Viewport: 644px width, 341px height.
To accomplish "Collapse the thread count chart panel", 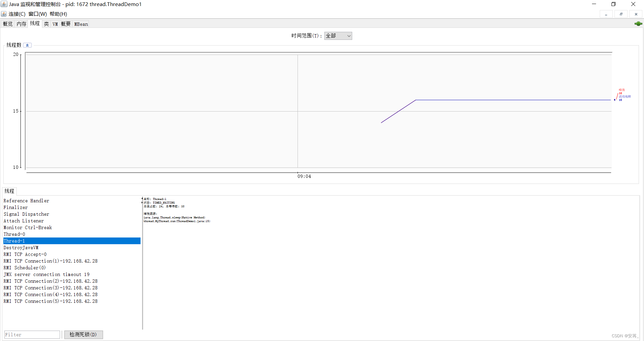I will click(x=28, y=45).
